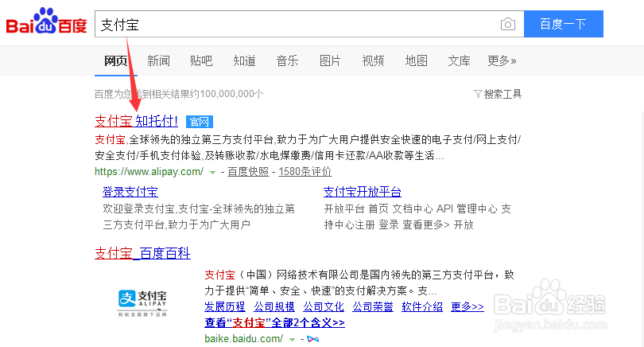644x347 pixels.
Task: Open the 更多» menu
Action: click(x=502, y=60)
